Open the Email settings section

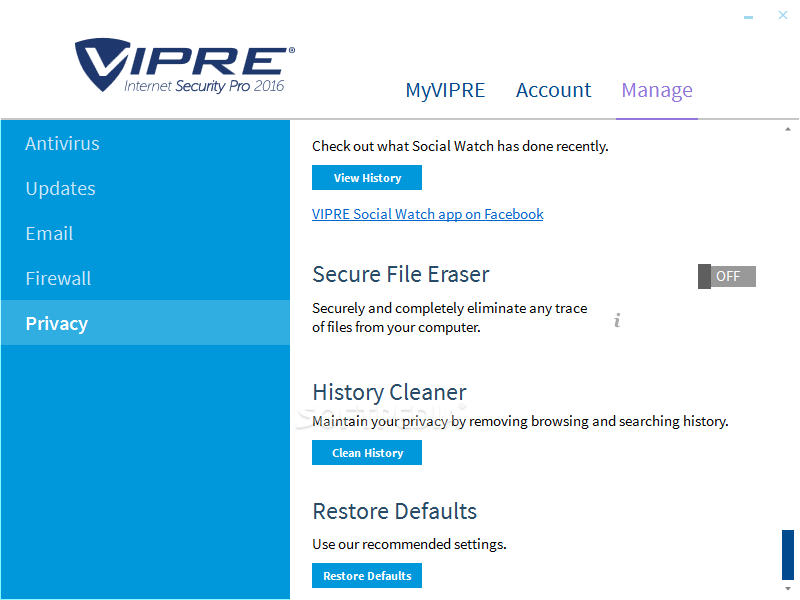coord(145,233)
